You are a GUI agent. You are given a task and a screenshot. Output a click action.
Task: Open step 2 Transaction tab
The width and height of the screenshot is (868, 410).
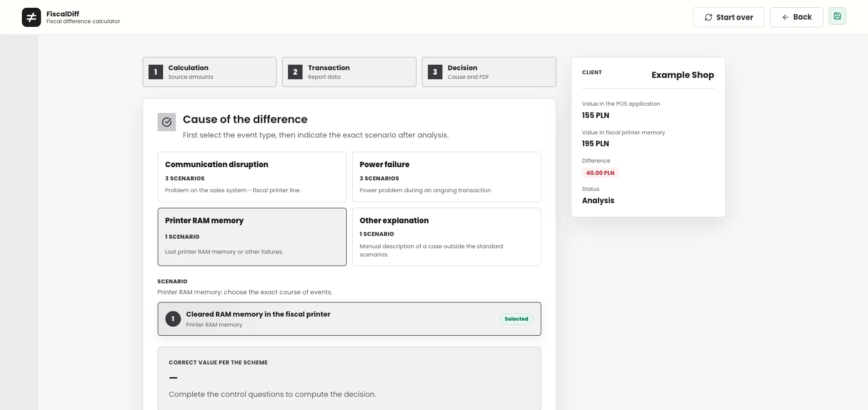[349, 72]
